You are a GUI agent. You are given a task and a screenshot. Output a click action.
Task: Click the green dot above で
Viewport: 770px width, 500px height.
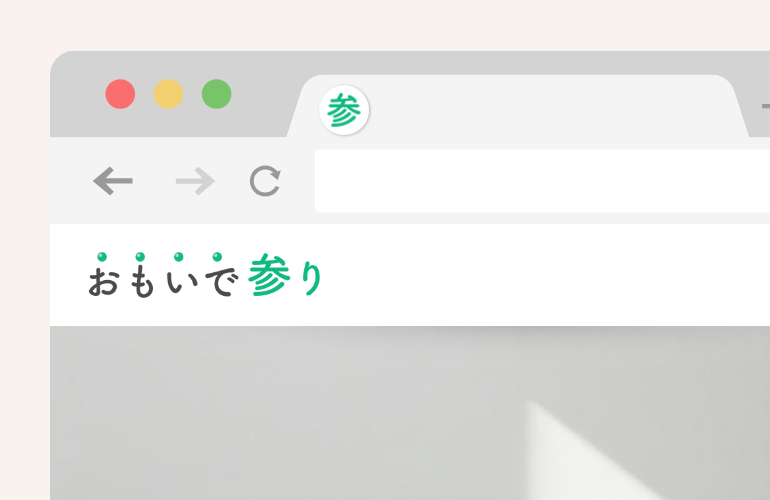tap(218, 257)
